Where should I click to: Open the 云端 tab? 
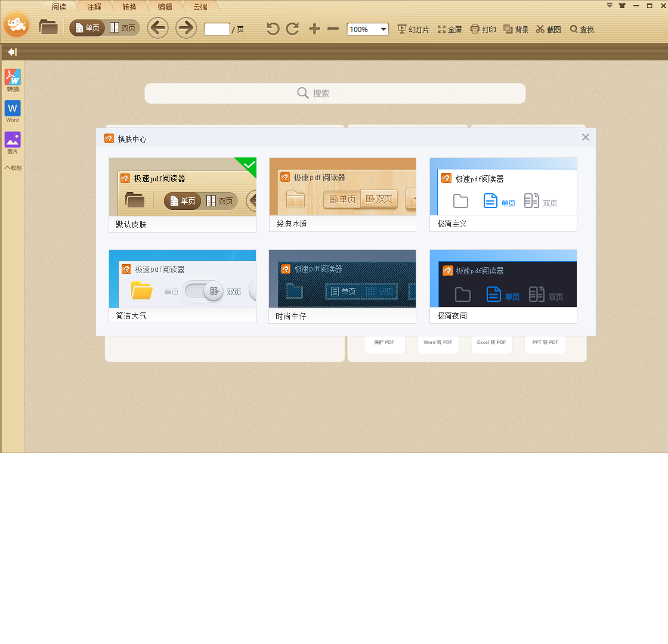pyautogui.click(x=200, y=7)
